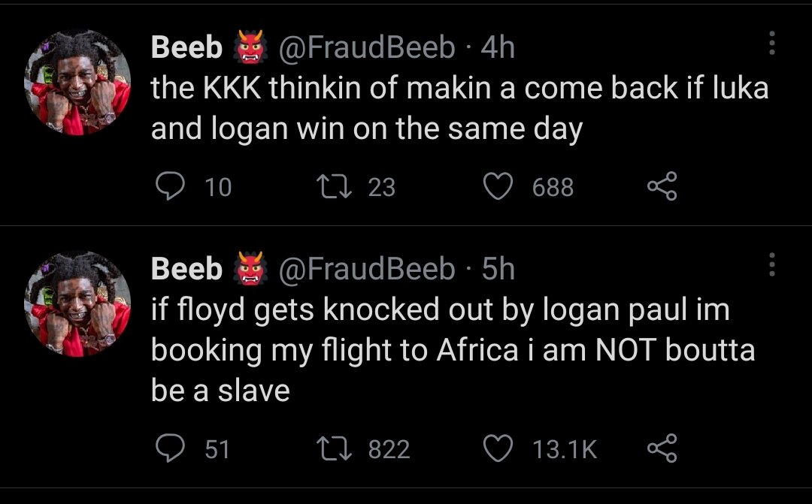Like the tweet with 13.1K likes
Viewport: 812px width, 504px height.
496,448
